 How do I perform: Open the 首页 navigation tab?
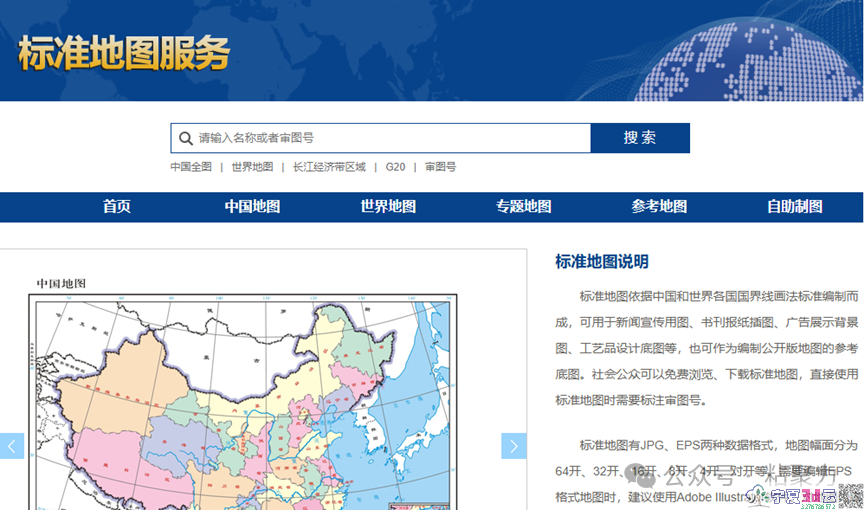coord(117,207)
